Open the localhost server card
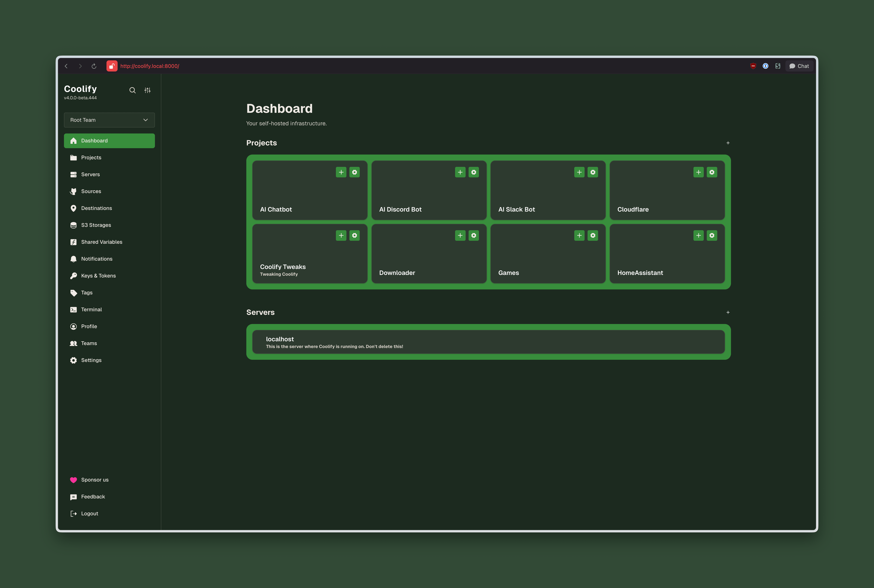Screen dimensions: 874x588 [x=488, y=342]
